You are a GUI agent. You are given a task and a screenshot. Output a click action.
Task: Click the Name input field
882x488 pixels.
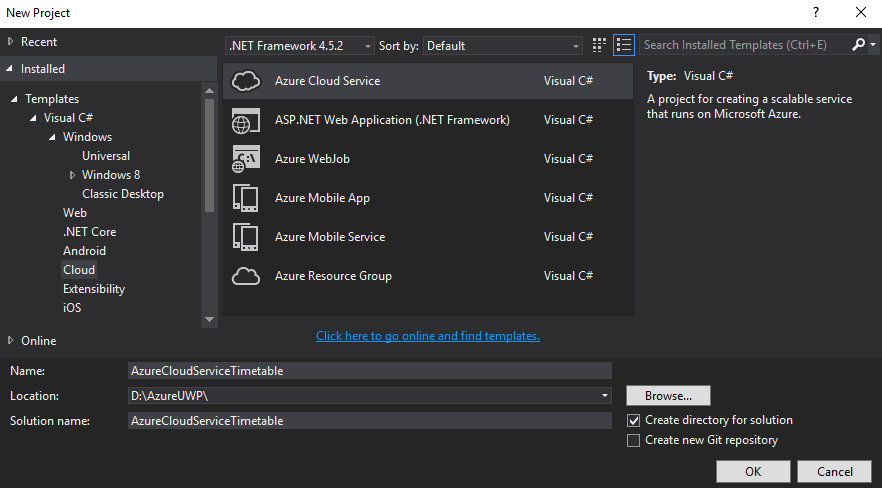[x=370, y=371]
